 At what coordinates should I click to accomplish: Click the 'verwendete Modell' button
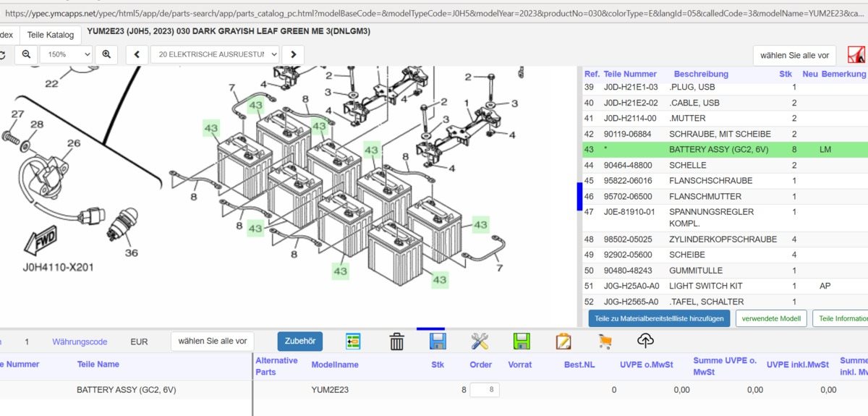771,318
